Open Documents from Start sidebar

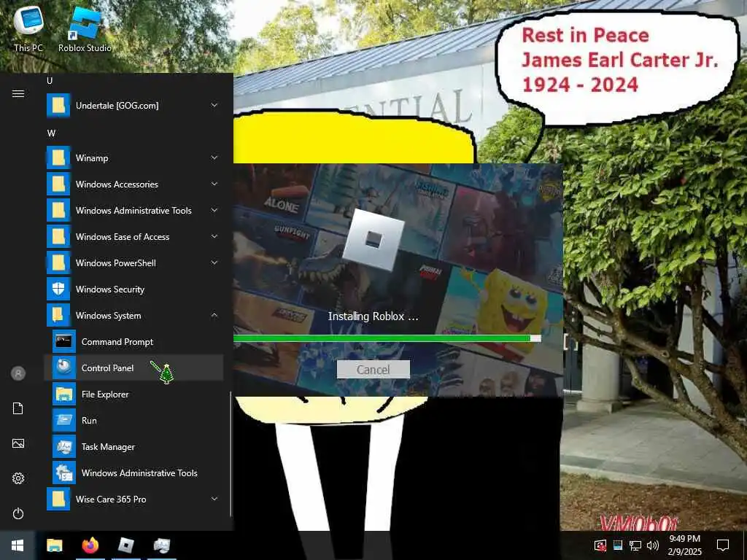point(18,408)
